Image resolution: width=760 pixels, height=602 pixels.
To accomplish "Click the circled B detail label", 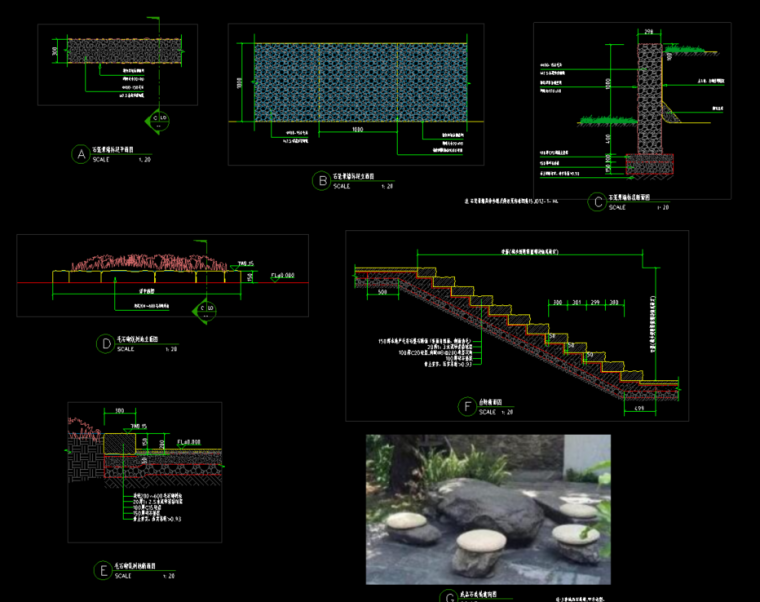I will [321, 181].
